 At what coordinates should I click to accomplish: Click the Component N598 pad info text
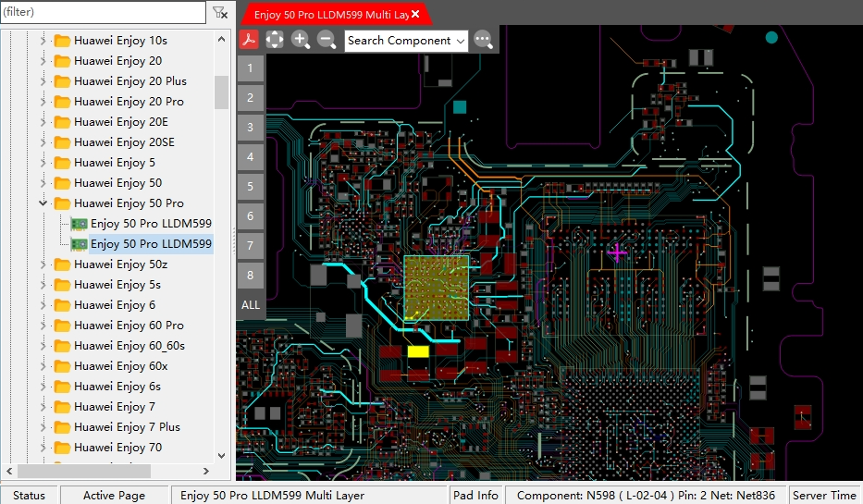coord(646,495)
